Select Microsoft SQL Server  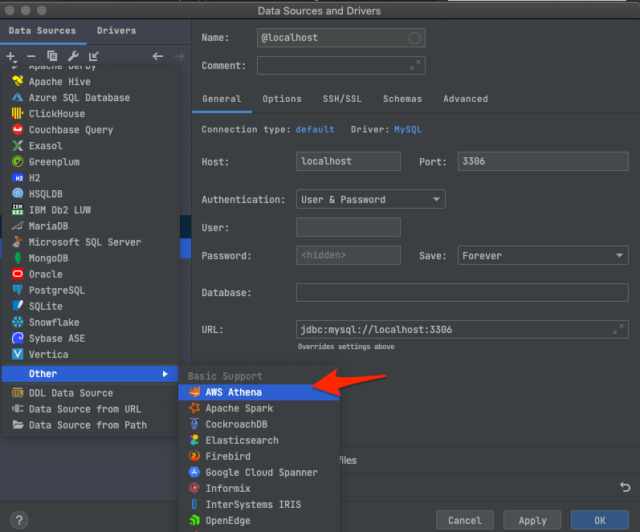pyautogui.click(x=91, y=242)
